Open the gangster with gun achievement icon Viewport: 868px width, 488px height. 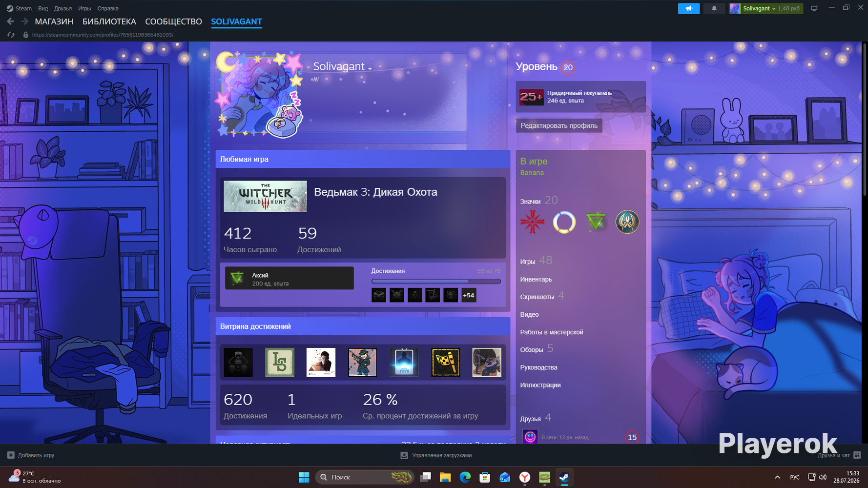tap(362, 362)
